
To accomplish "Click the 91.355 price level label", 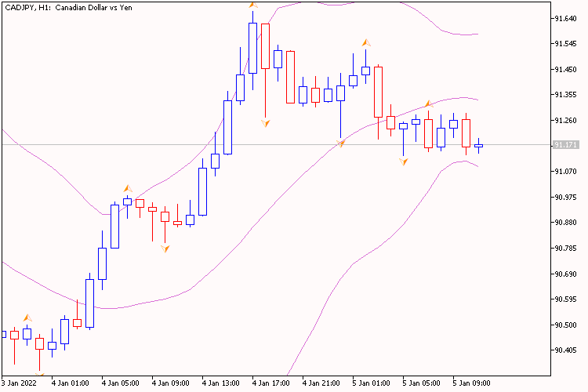I will pyautogui.click(x=565, y=95).
